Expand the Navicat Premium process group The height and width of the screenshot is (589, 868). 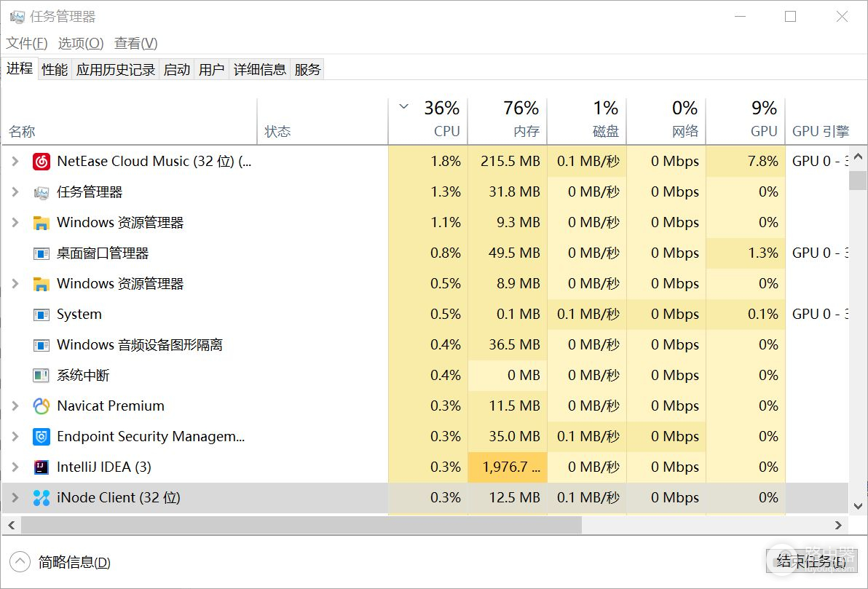point(15,406)
